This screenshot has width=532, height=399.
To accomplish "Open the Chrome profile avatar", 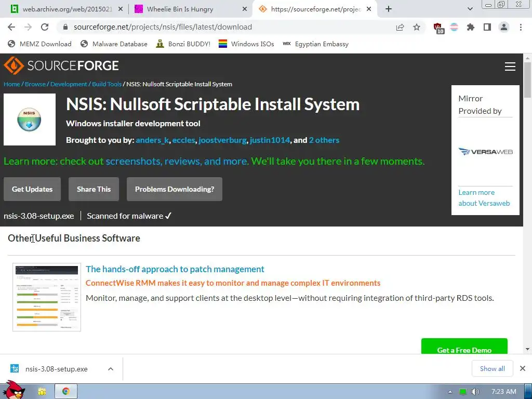I will tap(504, 27).
